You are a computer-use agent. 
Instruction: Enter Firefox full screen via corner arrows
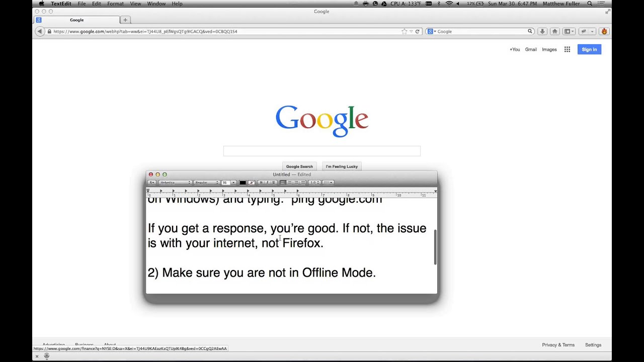pyautogui.click(x=607, y=11)
